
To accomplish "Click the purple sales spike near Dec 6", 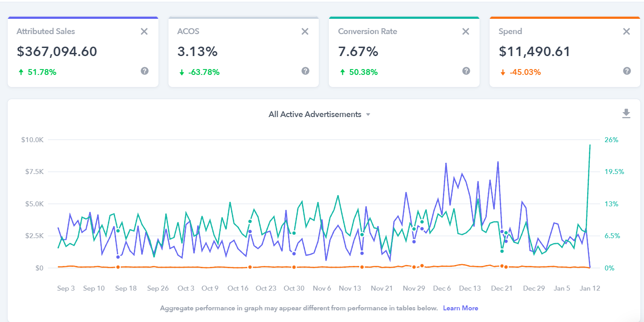I will coord(446,163).
